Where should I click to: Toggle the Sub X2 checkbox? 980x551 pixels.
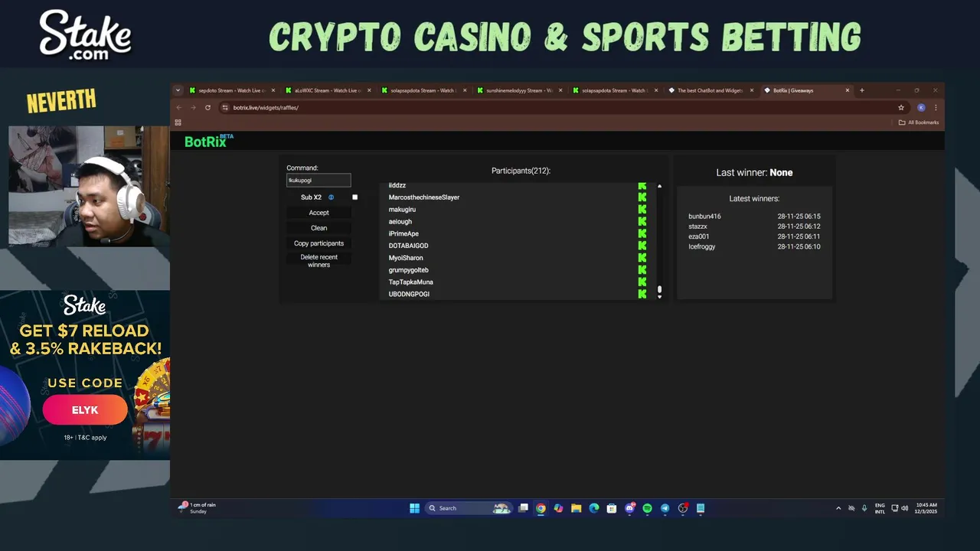click(x=354, y=197)
